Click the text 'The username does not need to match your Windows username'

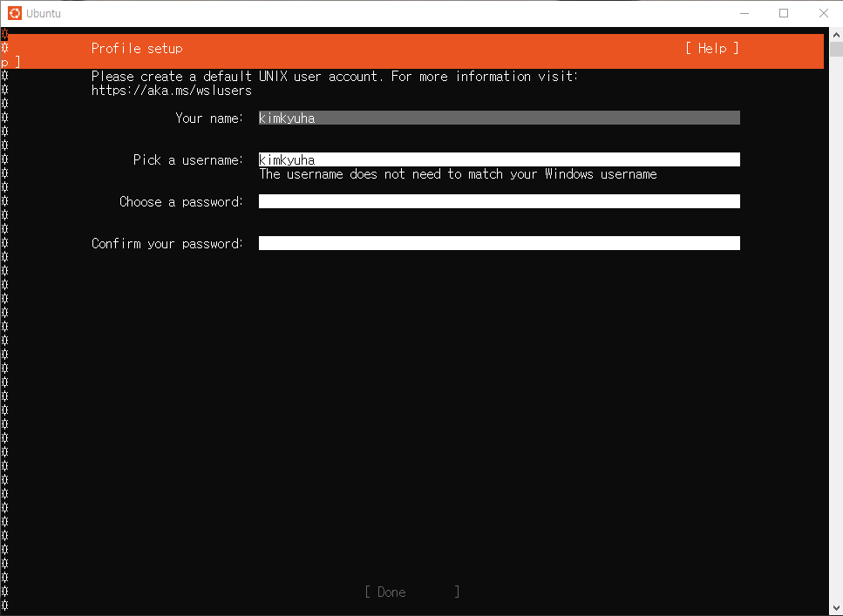click(458, 174)
